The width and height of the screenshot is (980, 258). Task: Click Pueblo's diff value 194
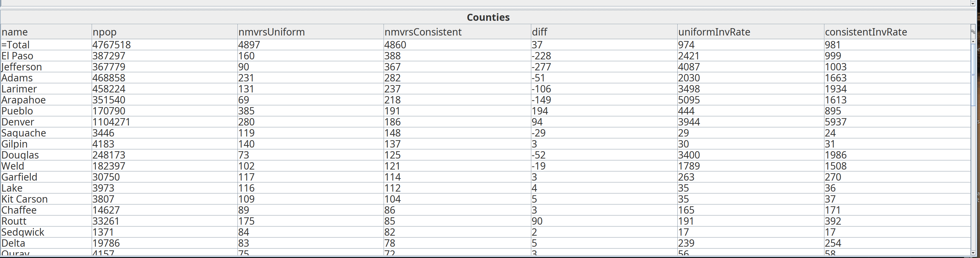tap(604, 111)
